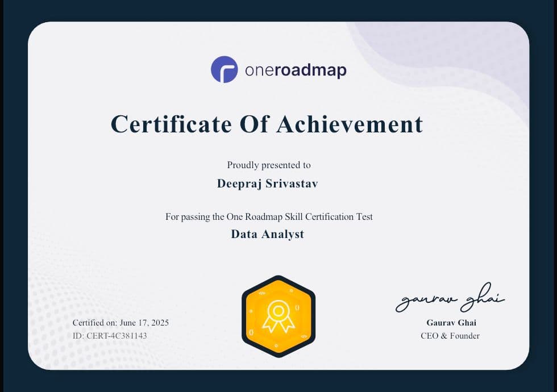Click the black hexagon outline around the medal
Image resolution: width=557 pixels, height=392 pixels.
click(x=278, y=278)
